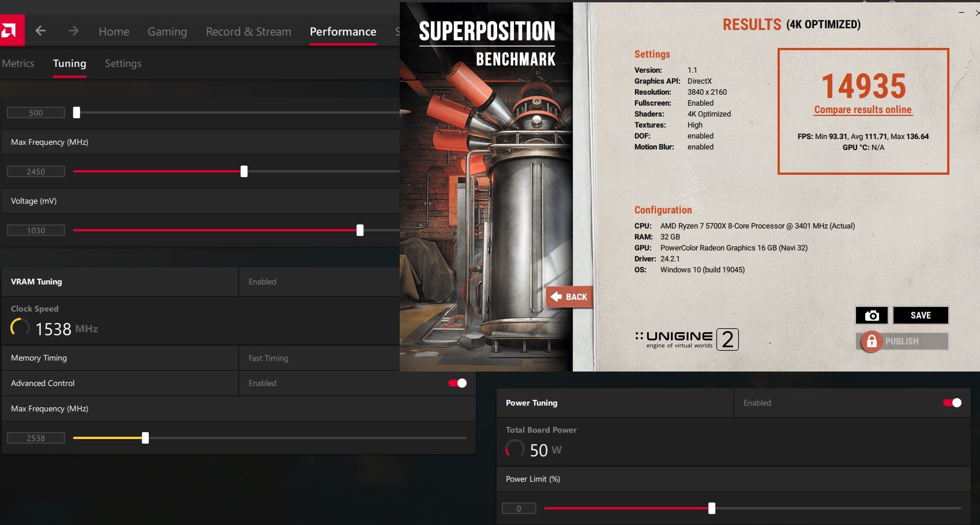Click the FPS Min Avg Max results line
980x525 pixels.
(863, 137)
